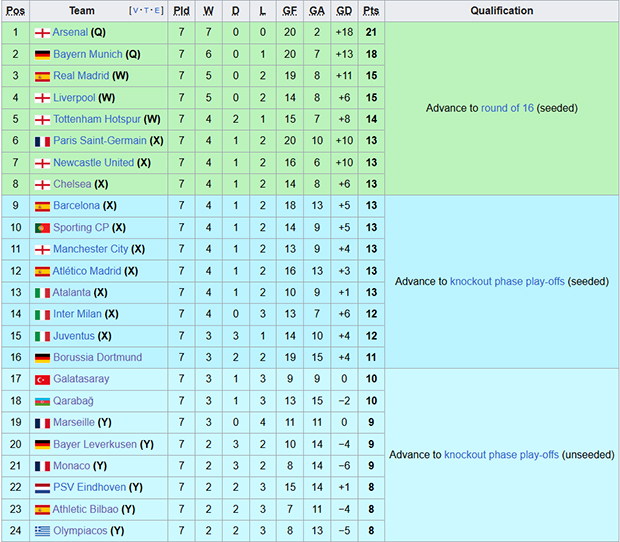The width and height of the screenshot is (620, 542).
Task: Click the Germany flag beside Bayern Munich
Action: 42,54
